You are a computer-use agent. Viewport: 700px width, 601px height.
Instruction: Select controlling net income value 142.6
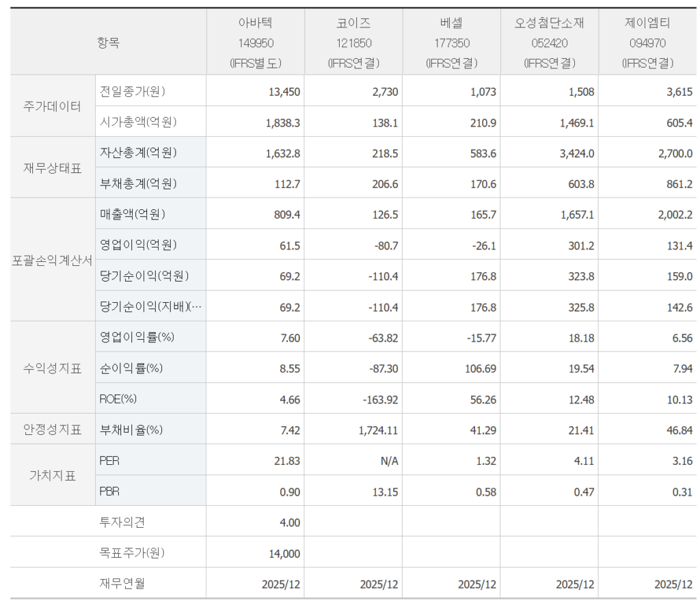[x=679, y=308]
